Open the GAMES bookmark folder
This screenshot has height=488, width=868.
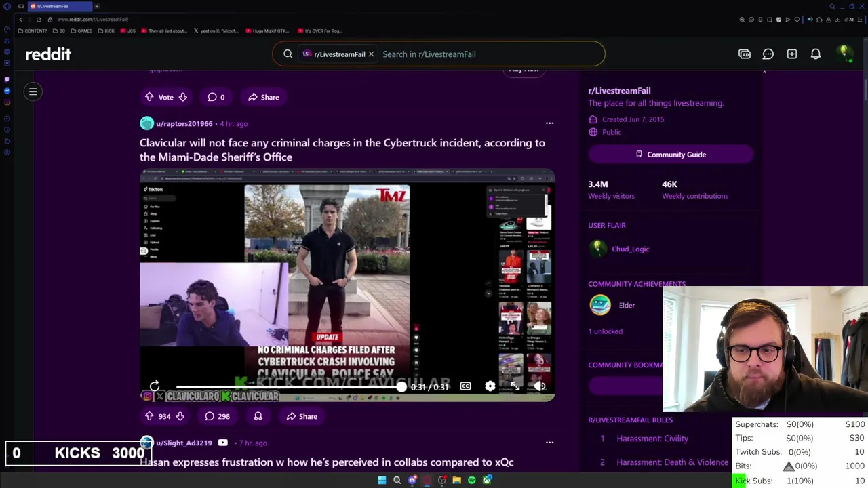[x=81, y=30]
